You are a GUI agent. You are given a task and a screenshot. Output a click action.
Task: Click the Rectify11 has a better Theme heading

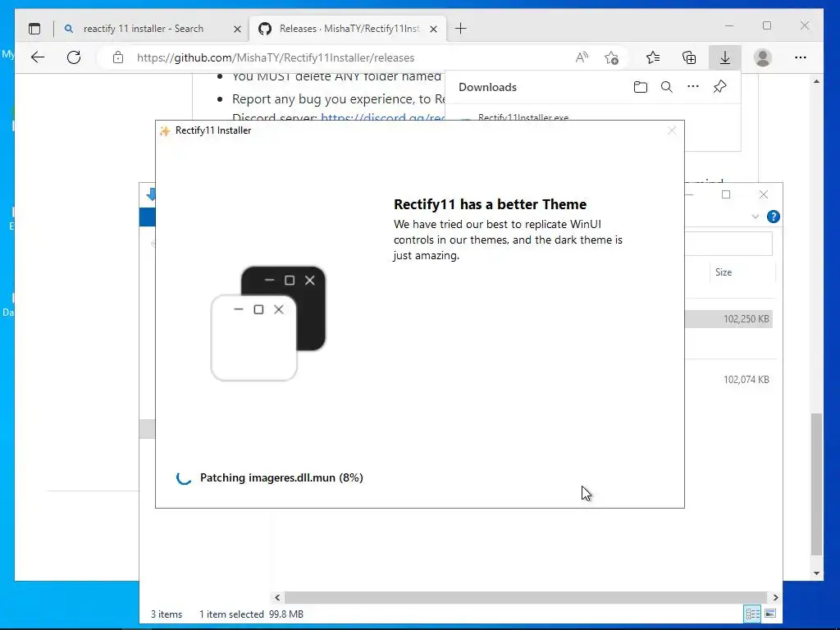(490, 204)
